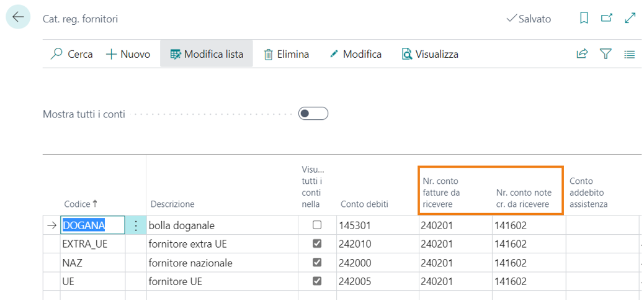Go back with the arrow button
This screenshot has height=300, width=644.
click(x=18, y=17)
